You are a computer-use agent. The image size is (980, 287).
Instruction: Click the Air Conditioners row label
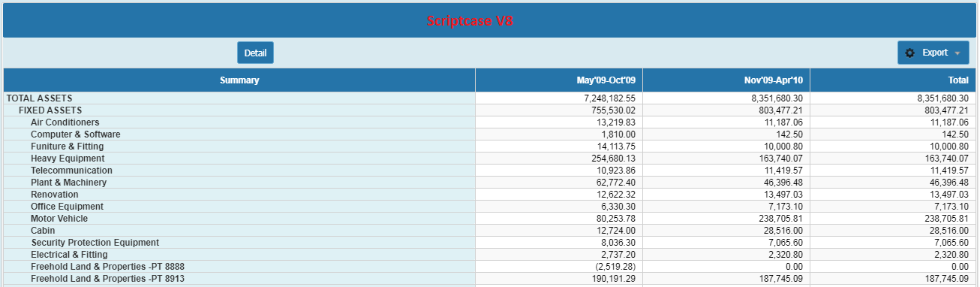(x=65, y=122)
